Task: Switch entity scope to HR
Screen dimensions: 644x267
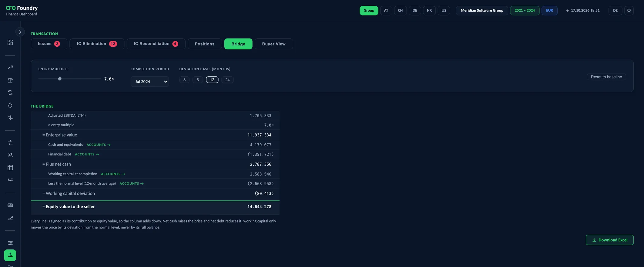Action: (x=429, y=11)
